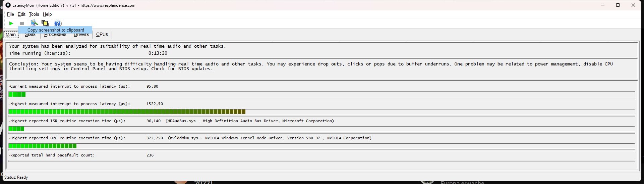
Task: Select the current latency value 95,80
Action: pos(152,86)
